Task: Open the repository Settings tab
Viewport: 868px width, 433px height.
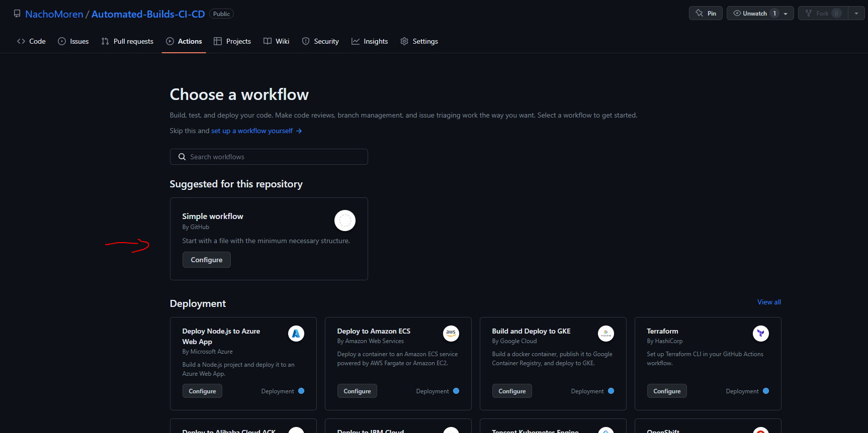Action: click(x=419, y=41)
